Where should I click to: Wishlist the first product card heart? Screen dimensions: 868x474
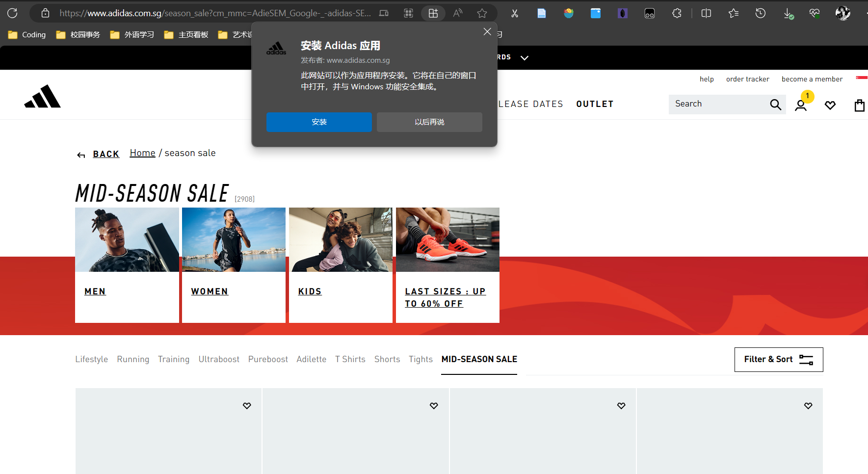tap(247, 406)
